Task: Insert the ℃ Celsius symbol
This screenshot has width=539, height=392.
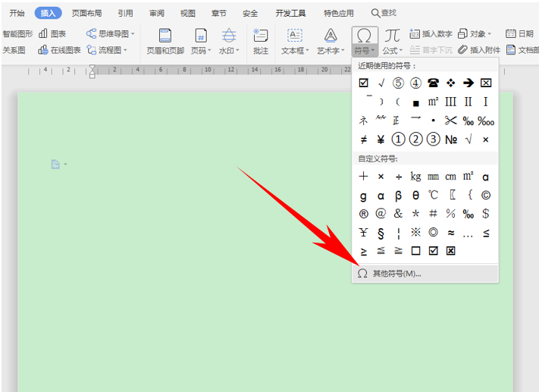Action: coord(433,195)
